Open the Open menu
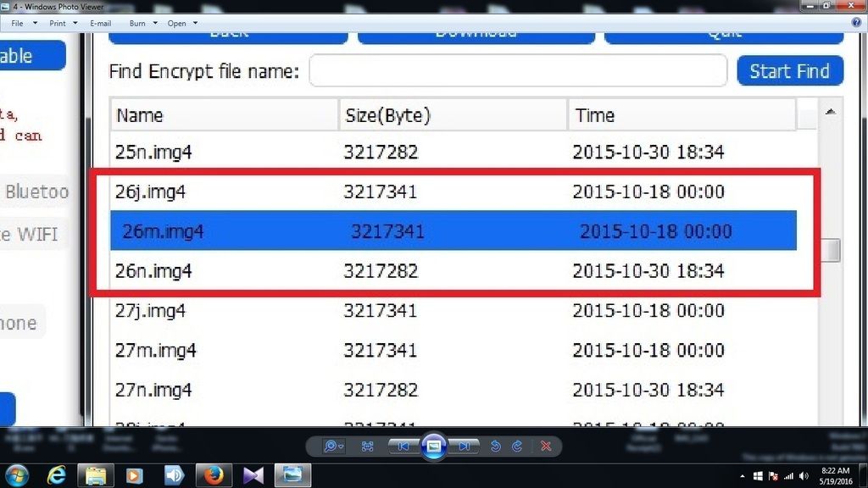 pyautogui.click(x=181, y=23)
